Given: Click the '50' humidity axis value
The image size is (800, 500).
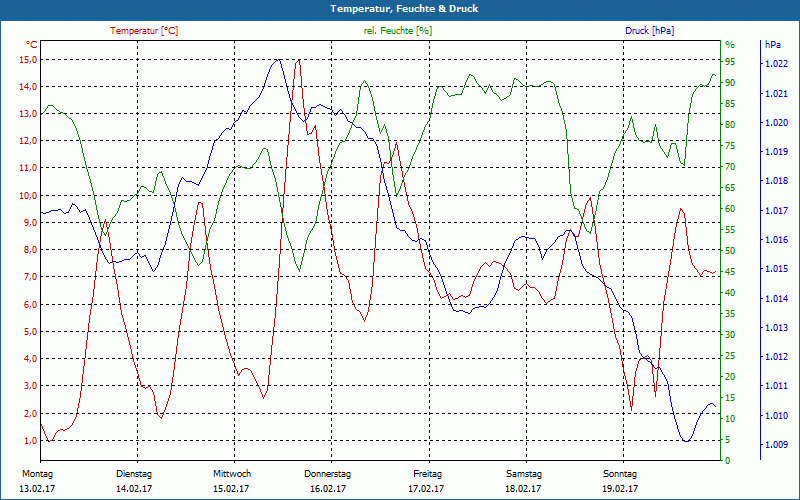Looking at the screenshot, I should 730,251.
